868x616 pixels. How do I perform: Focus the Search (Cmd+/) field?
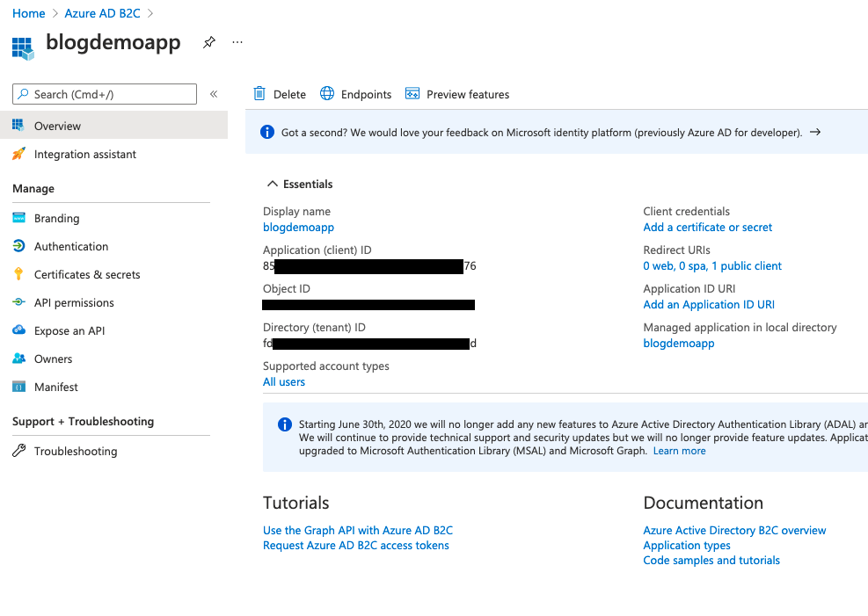(105, 94)
